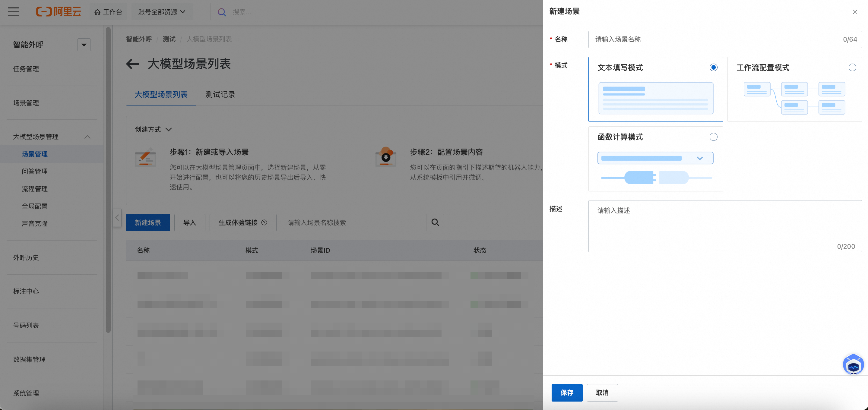Click the 取消 button

(x=602, y=393)
